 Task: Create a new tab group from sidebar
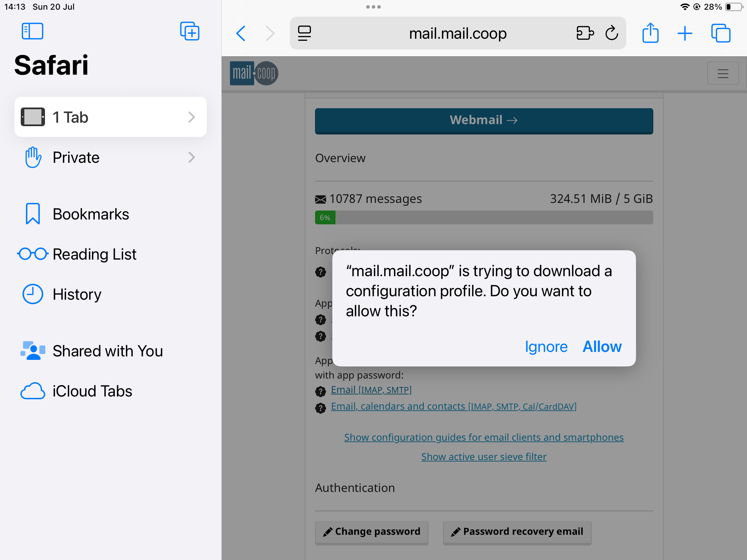click(190, 31)
